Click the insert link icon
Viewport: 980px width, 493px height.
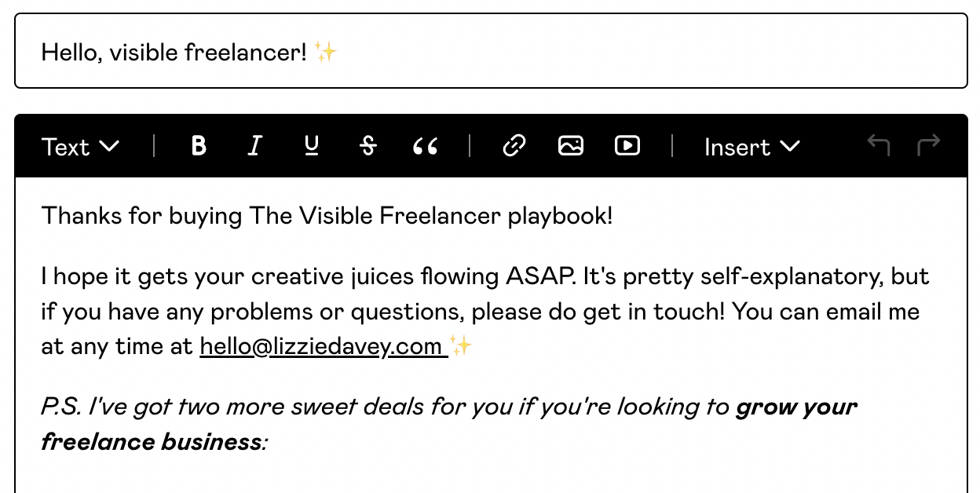514,146
